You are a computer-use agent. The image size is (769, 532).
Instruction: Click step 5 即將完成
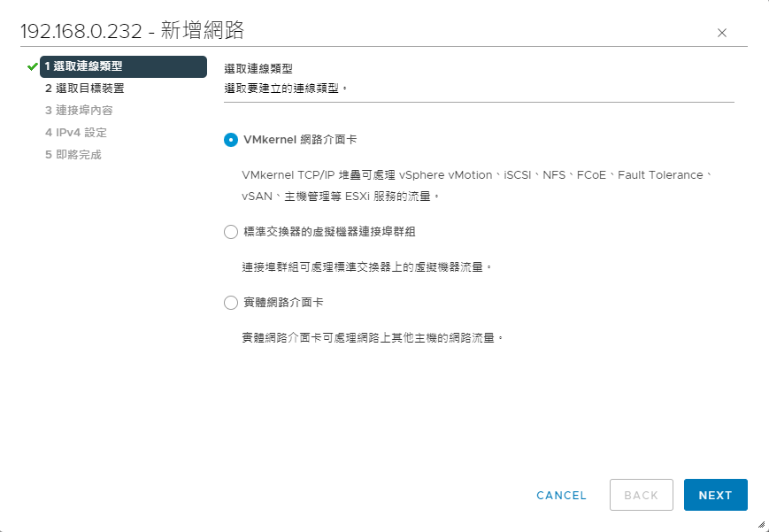(73, 155)
